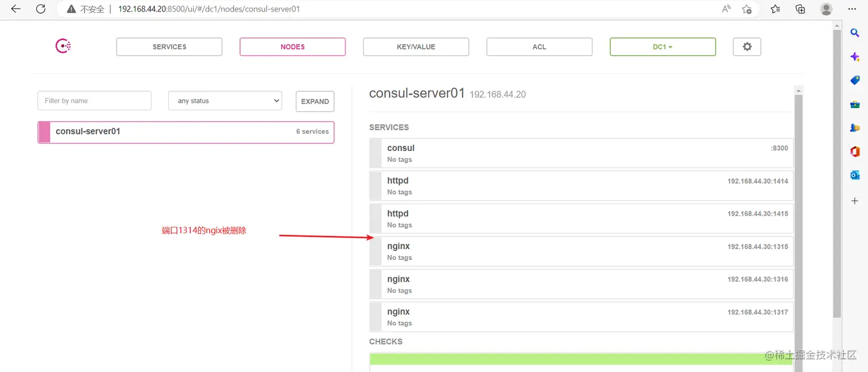
Task: Click the 192.168.44.20 node address text
Action: 498,94
